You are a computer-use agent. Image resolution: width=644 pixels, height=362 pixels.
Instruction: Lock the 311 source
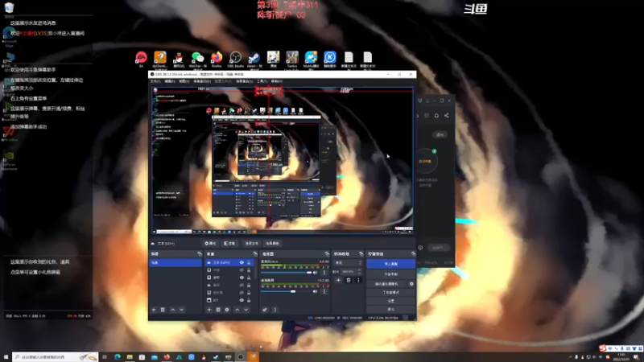pos(249,300)
